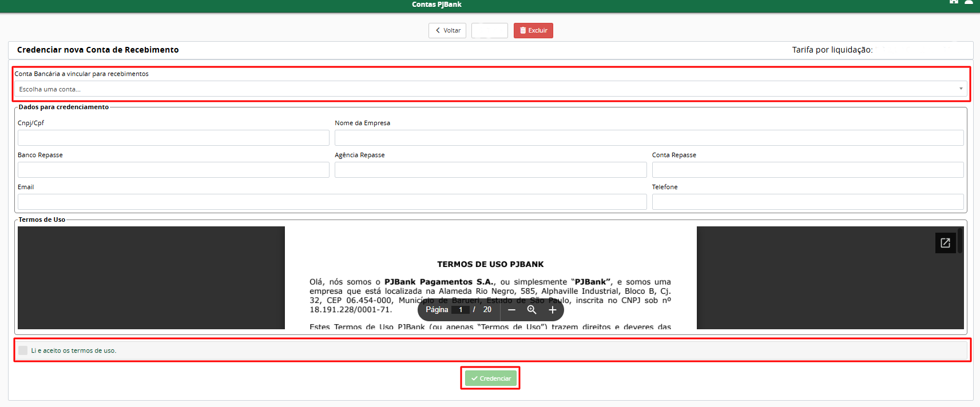Focus the Cnpj/Cpf input field
Viewport: 980px width, 407px height.
tap(173, 138)
